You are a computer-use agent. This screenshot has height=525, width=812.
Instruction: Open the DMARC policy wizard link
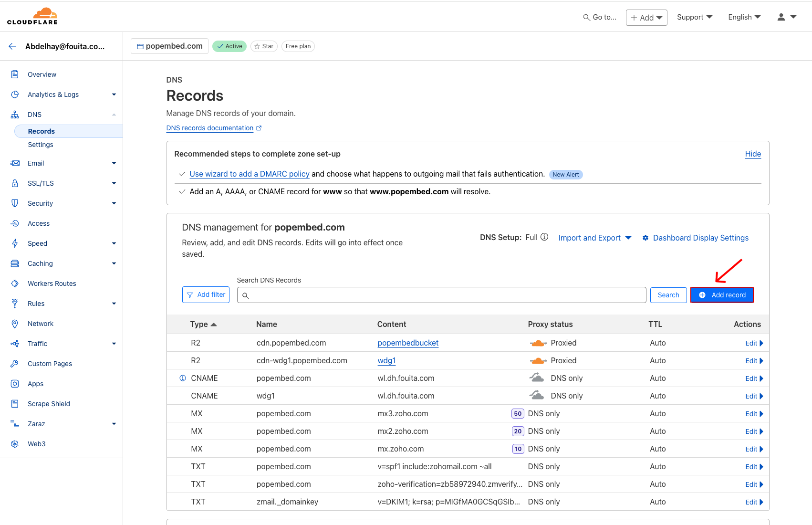250,174
